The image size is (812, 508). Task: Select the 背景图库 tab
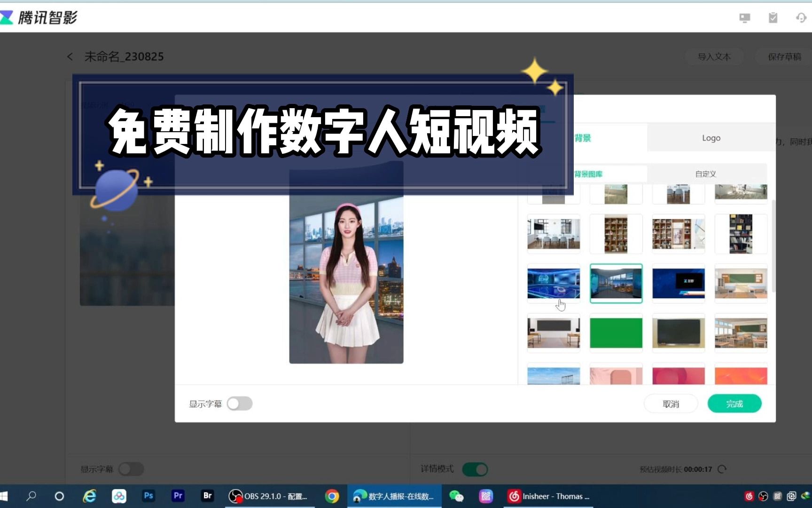click(x=588, y=174)
